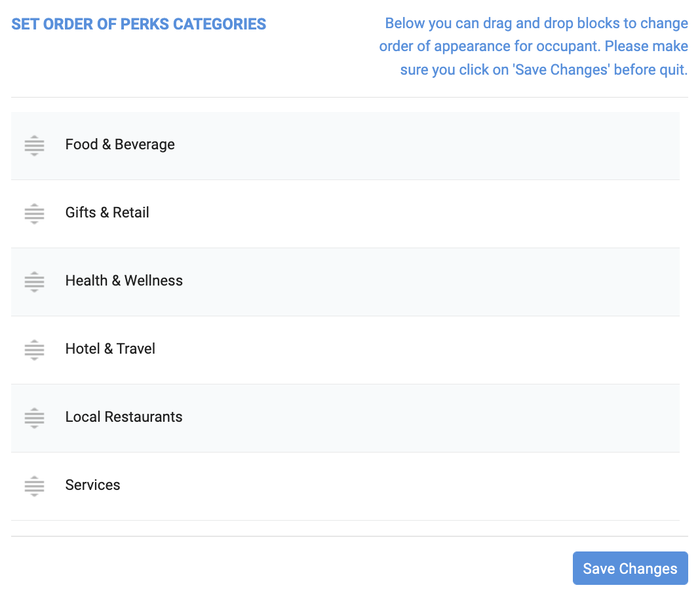Viewport: 700px width, 596px height.
Task: Select the Local Restaurants category label
Action: [124, 417]
